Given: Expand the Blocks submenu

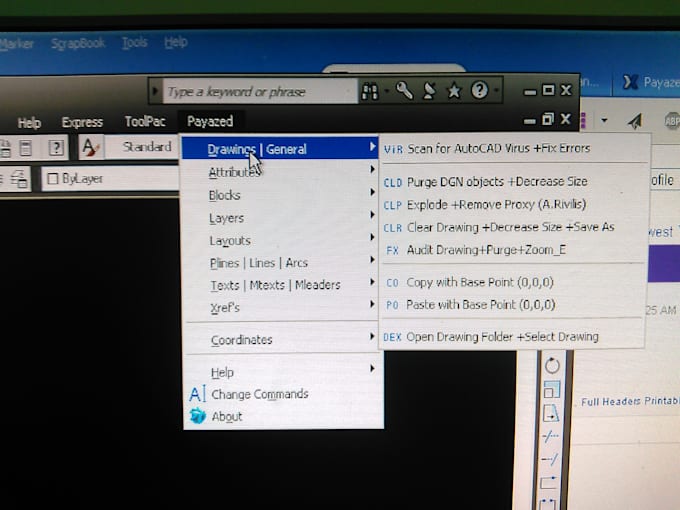Looking at the screenshot, I should click(280, 195).
